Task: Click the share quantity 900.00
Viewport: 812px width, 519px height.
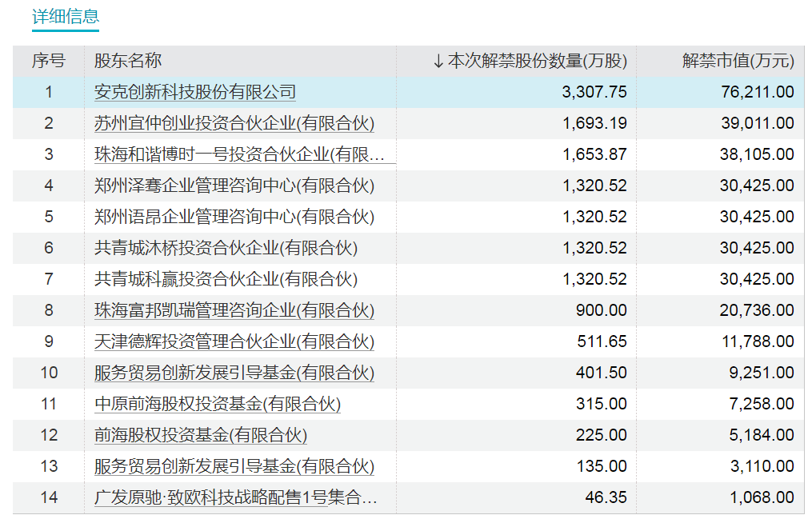Action: pyautogui.click(x=602, y=310)
